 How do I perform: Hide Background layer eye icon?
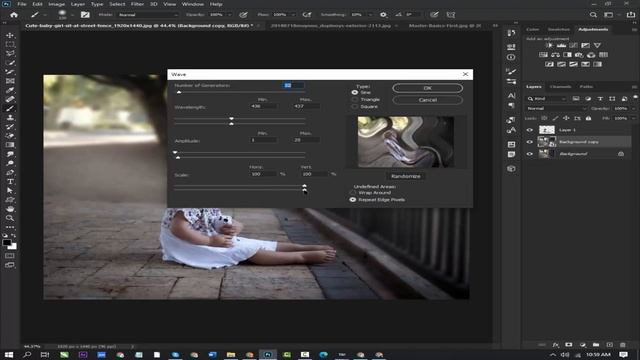point(530,154)
